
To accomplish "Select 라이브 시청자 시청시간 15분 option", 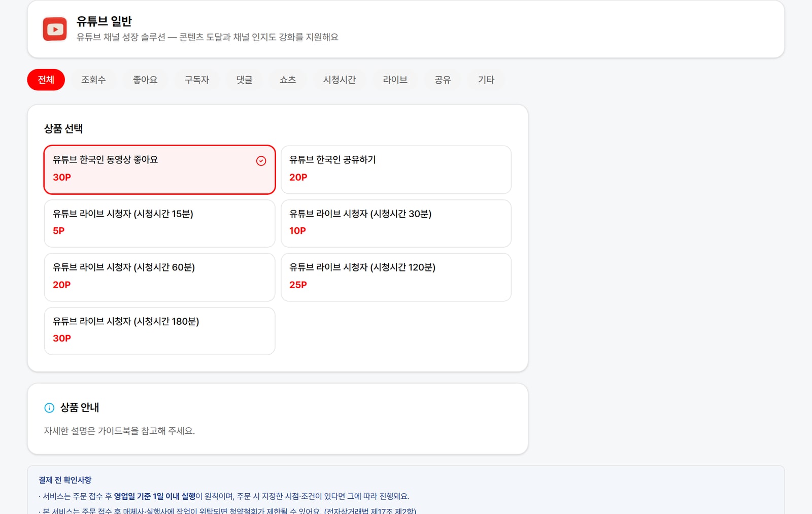I will pos(159,223).
